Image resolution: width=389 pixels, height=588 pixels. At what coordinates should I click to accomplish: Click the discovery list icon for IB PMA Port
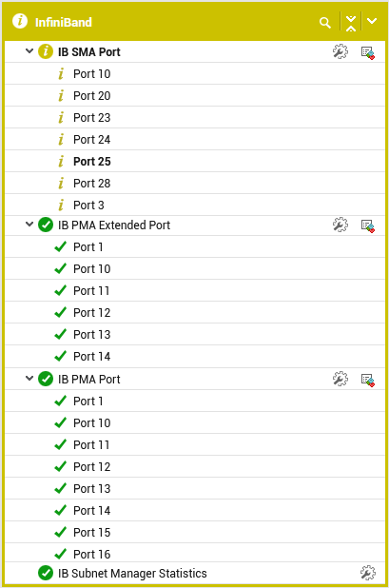click(368, 380)
